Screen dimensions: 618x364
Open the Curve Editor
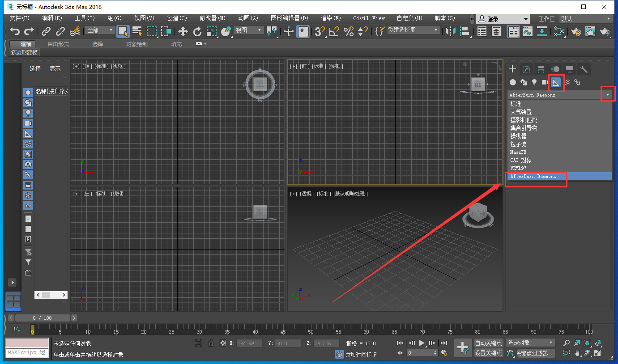click(x=527, y=31)
